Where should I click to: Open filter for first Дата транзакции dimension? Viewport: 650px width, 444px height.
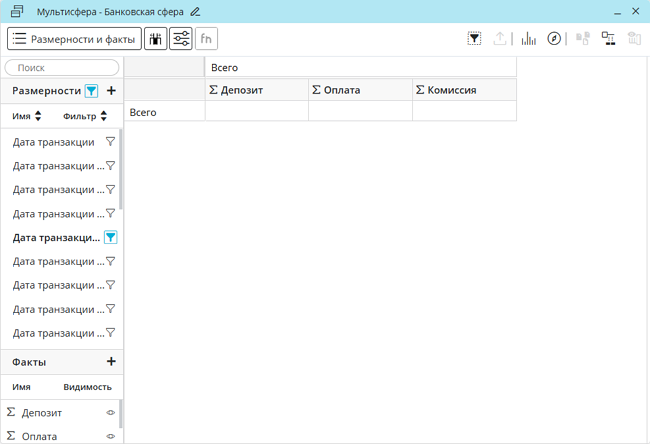tap(111, 142)
